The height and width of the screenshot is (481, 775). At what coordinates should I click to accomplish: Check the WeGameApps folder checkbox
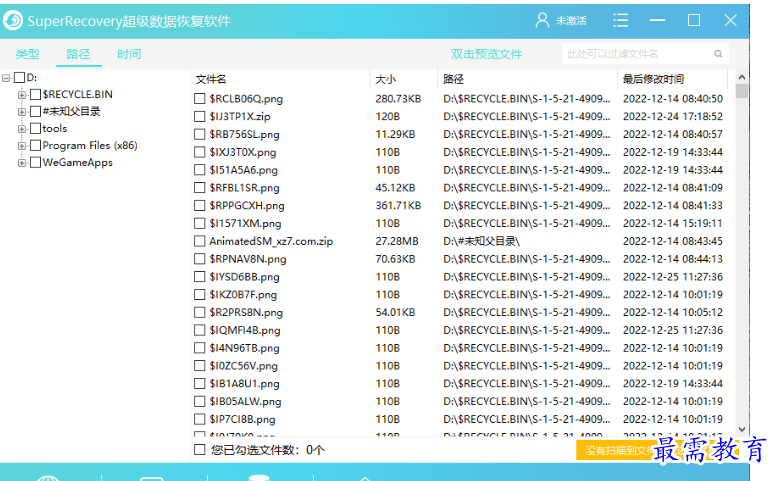(x=36, y=163)
